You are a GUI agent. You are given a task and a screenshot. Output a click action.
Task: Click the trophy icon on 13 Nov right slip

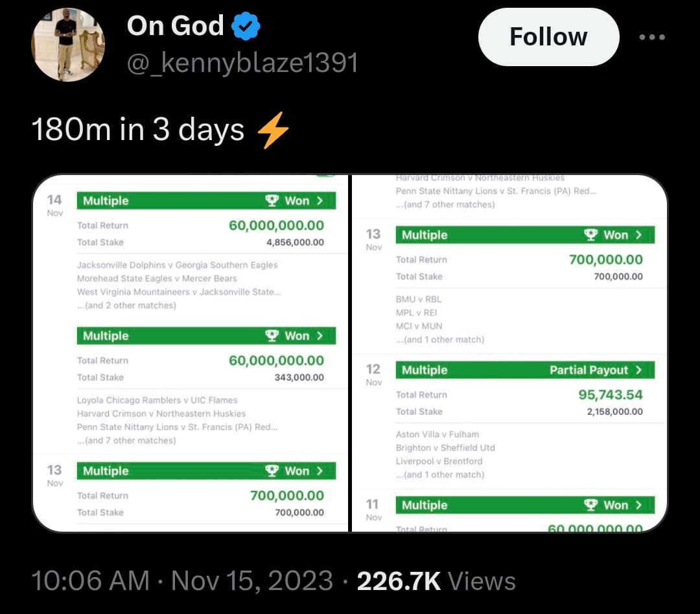pyautogui.click(x=591, y=235)
